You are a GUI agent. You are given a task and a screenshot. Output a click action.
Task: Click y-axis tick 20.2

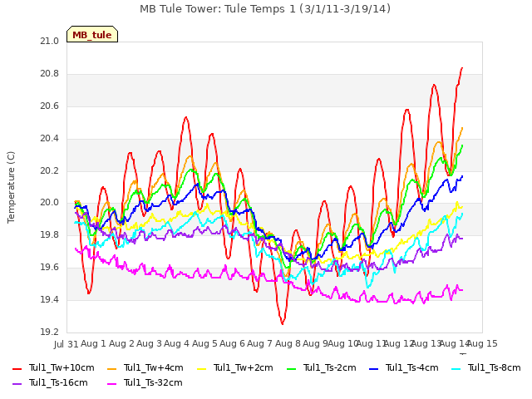coord(50,170)
